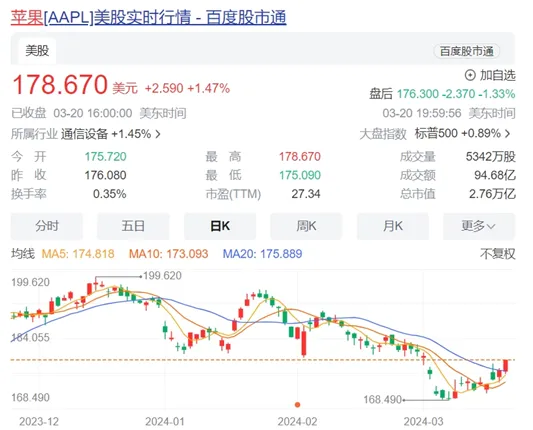Switch to the 月K chart tab
This screenshot has height=430, width=533.
coord(393,226)
